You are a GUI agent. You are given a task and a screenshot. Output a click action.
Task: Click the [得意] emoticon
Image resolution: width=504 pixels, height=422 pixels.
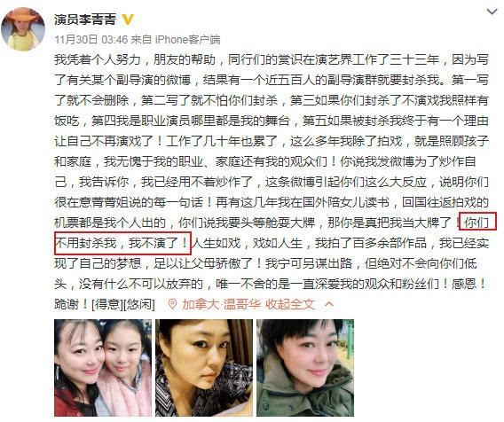click(x=107, y=304)
